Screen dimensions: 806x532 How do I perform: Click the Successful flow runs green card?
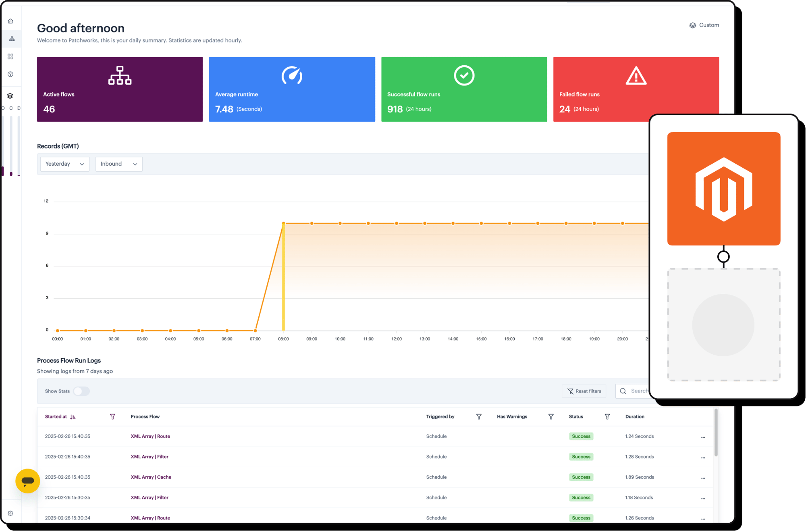pos(464,89)
